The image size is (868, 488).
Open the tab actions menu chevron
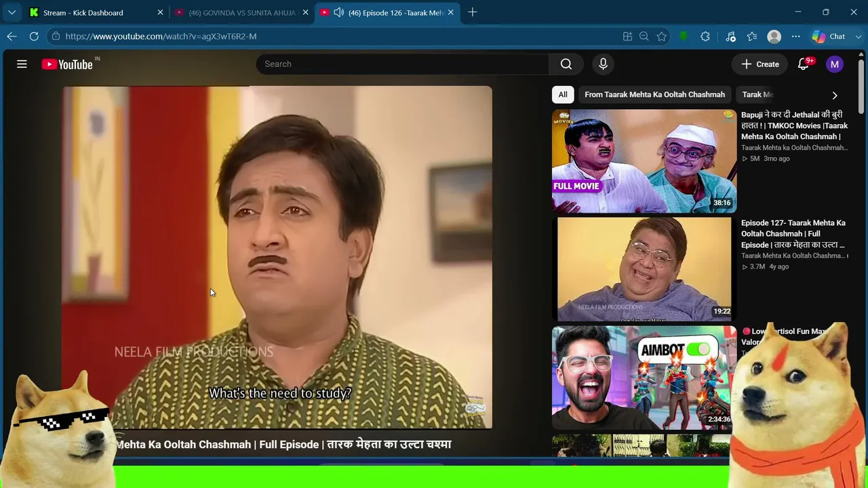(x=12, y=12)
